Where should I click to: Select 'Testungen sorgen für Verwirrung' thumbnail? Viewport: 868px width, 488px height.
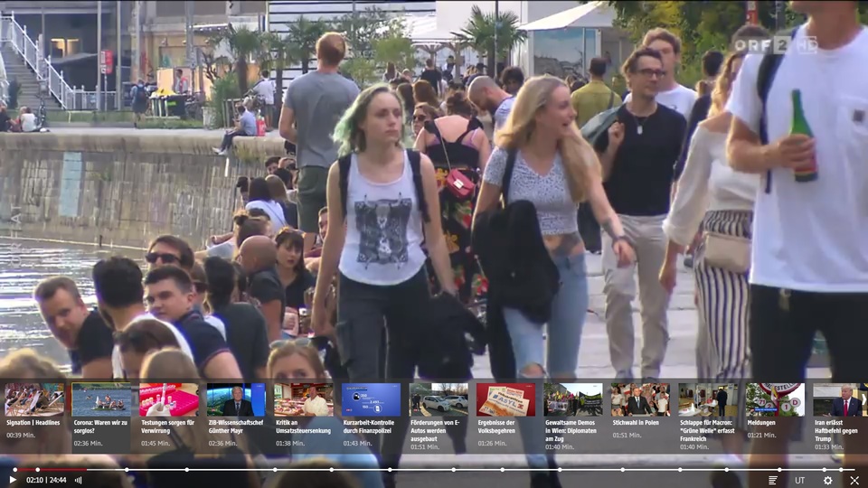pyautogui.click(x=169, y=399)
